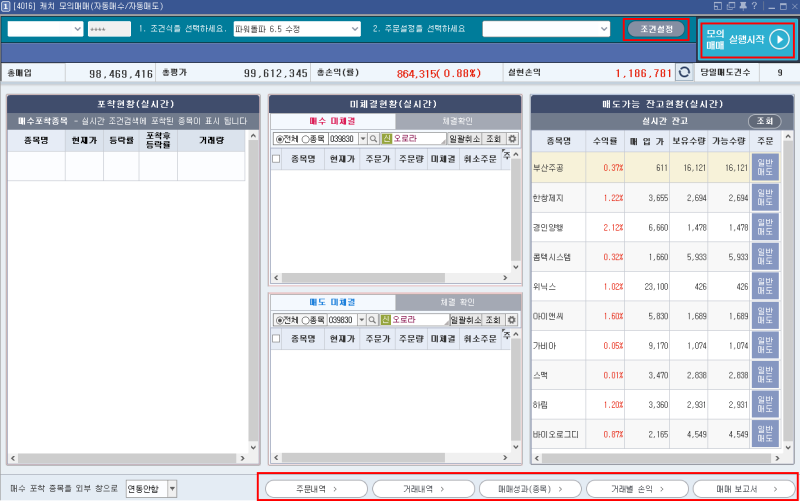Click horizontal scrollbar of 포착현황 panel
800x501 pixels.
pos(128,458)
